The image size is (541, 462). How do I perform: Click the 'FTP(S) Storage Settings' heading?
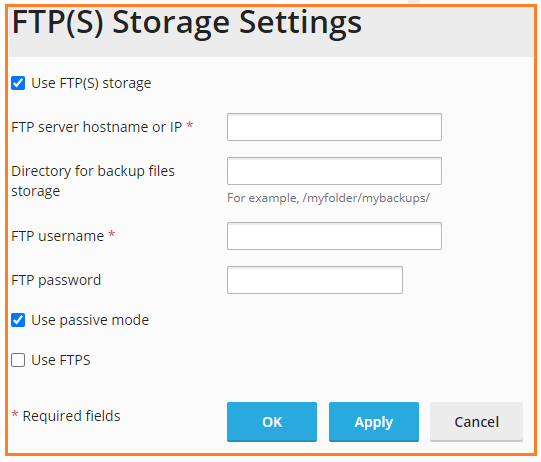(x=187, y=23)
